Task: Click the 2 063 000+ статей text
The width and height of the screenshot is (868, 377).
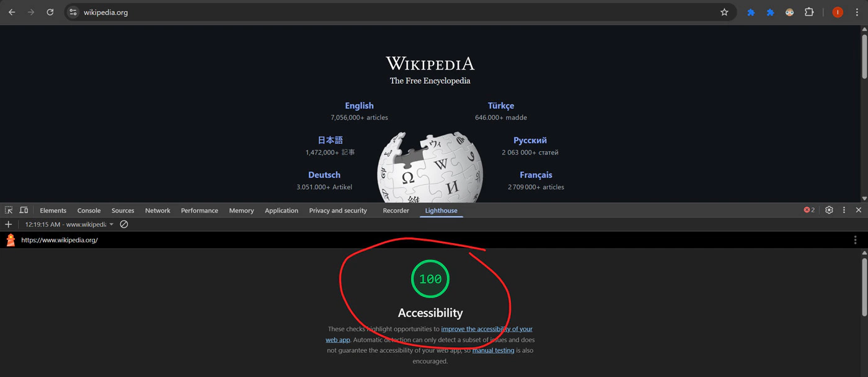Action: click(530, 153)
